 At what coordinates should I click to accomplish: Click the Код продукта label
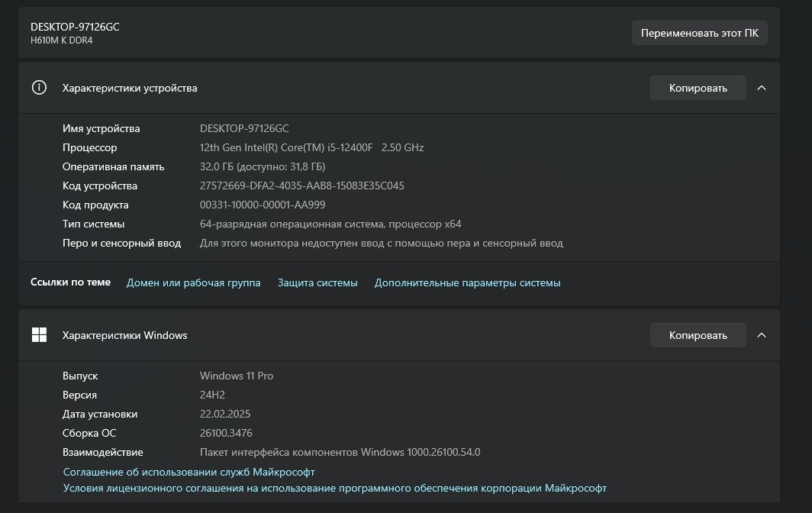tap(95, 205)
